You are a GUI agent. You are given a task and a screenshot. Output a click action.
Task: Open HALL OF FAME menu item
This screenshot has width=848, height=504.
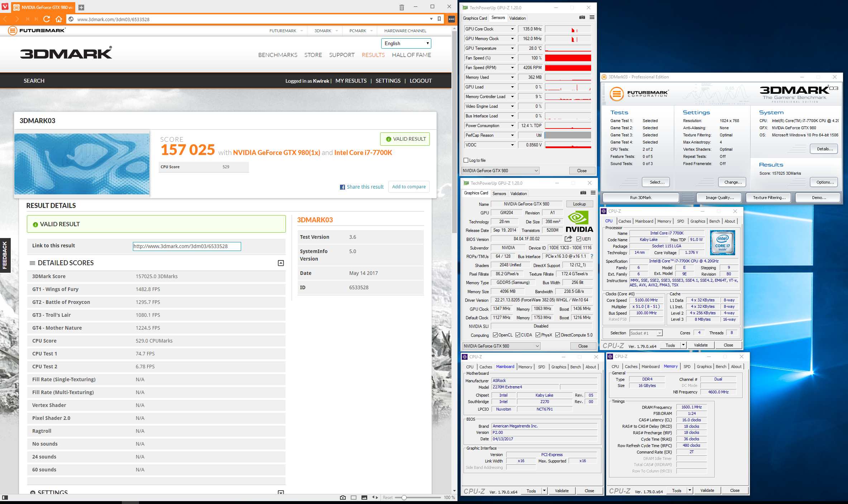(x=411, y=55)
